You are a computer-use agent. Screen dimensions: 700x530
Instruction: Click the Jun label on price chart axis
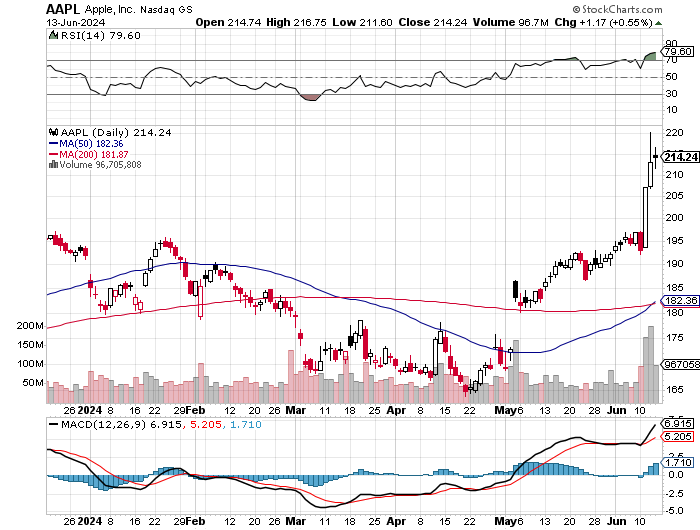coord(616,410)
